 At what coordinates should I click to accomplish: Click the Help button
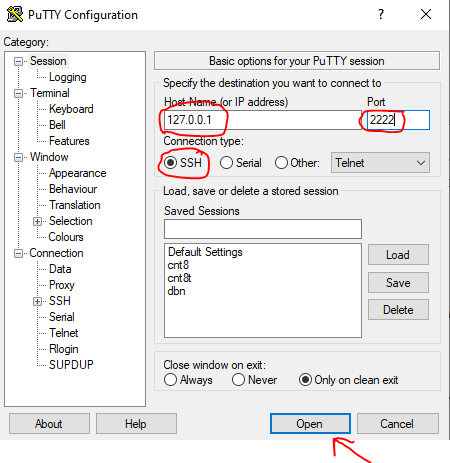click(x=136, y=424)
